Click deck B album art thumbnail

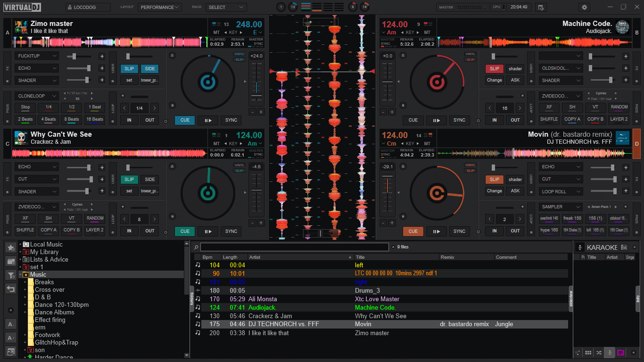(x=622, y=27)
